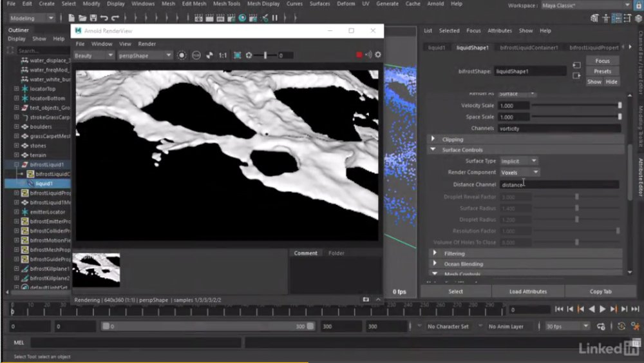This screenshot has width=644, height=363.
Task: Expand the Clipping section
Action: point(433,139)
